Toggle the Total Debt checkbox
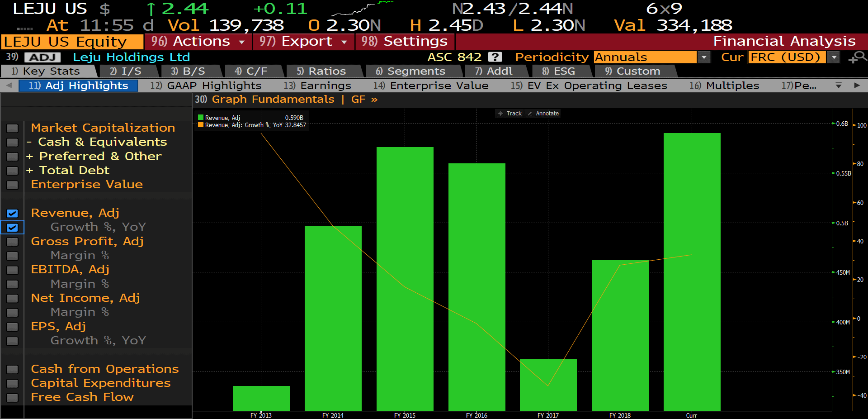Viewport: 868px width, 419px height. (x=12, y=171)
